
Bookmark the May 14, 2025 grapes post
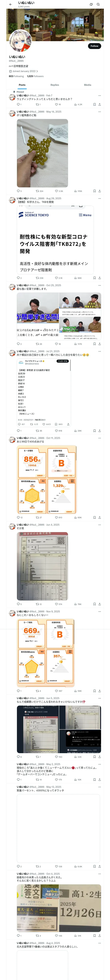tap(95, 191)
